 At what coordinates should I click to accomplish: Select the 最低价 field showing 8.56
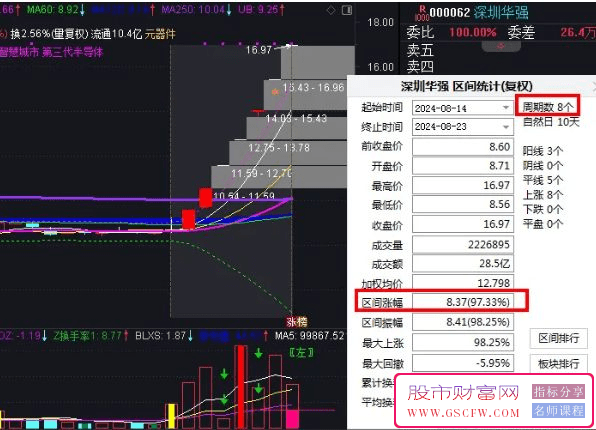[463, 205]
